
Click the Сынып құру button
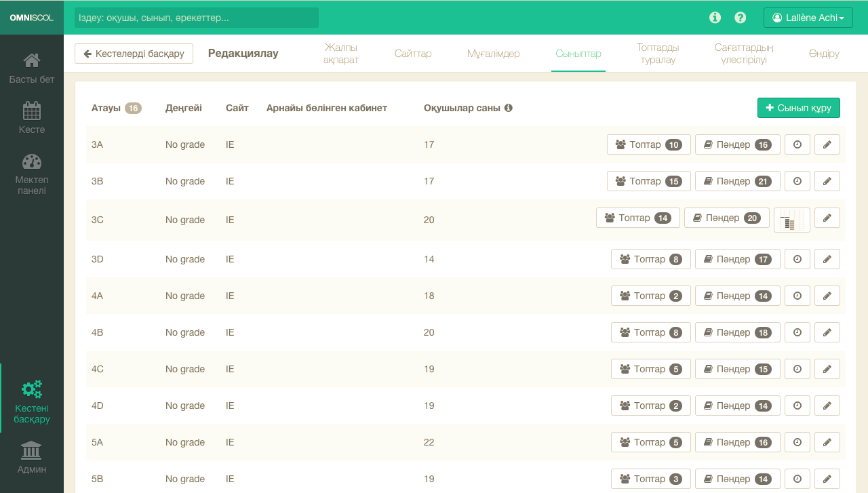(x=798, y=108)
